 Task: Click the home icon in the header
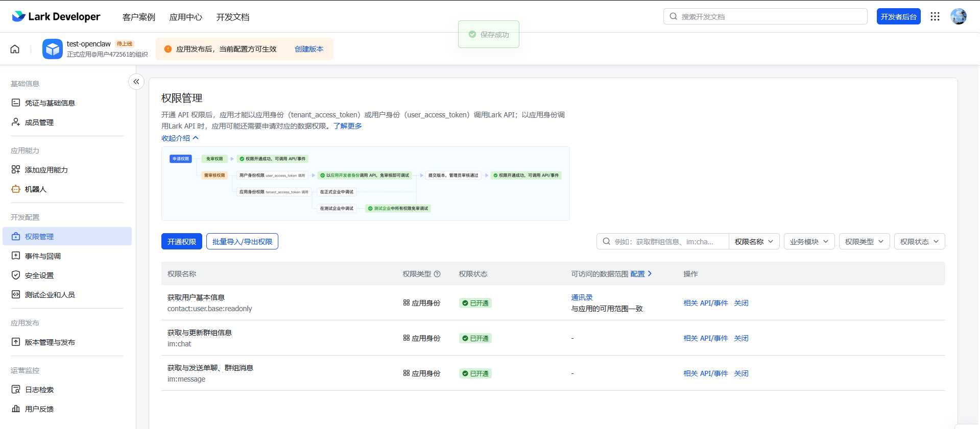(15, 49)
